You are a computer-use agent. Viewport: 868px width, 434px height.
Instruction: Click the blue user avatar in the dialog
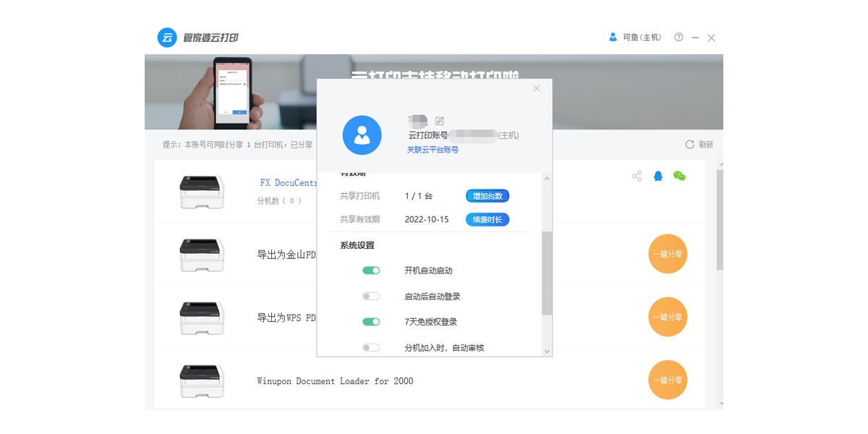click(x=361, y=135)
